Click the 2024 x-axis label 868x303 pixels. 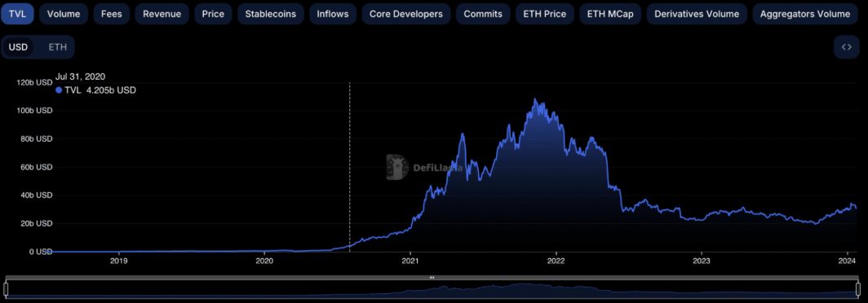tap(848, 261)
